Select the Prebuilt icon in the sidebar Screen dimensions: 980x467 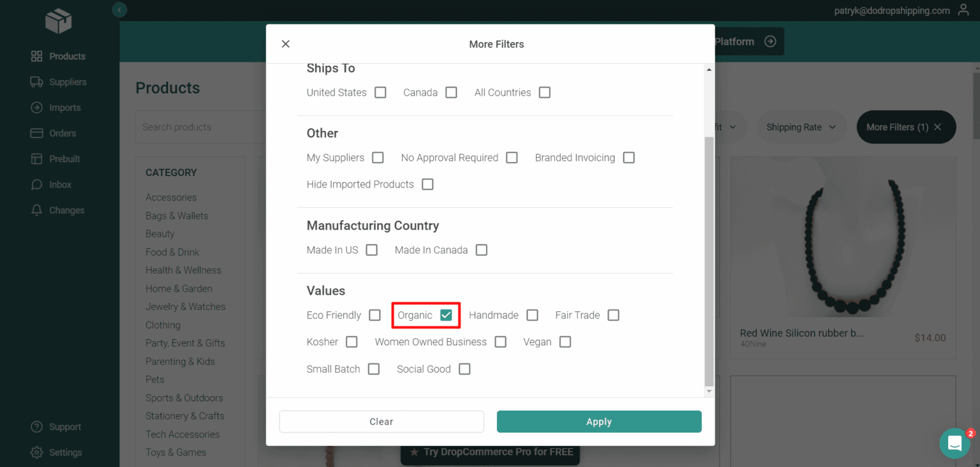[x=37, y=158]
